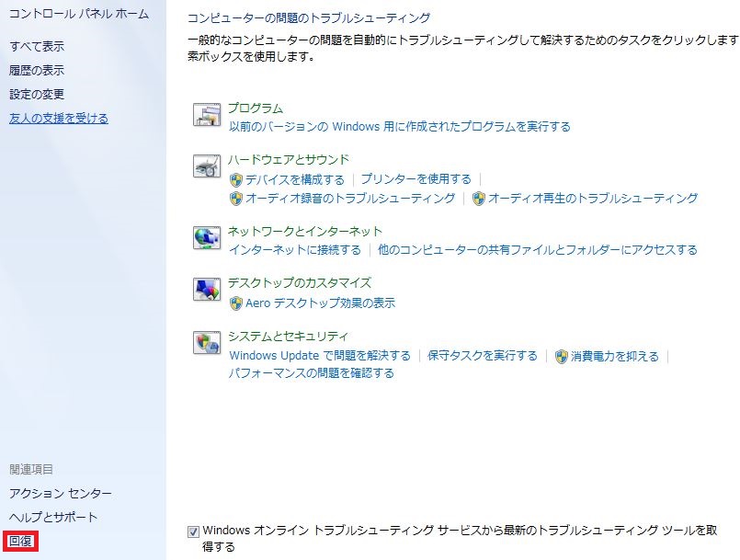Open 設定の変更 in the sidebar

[37, 94]
